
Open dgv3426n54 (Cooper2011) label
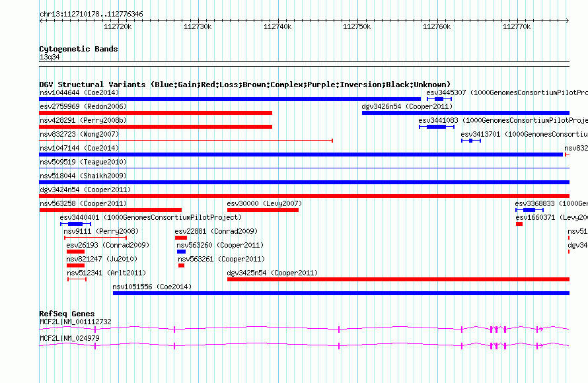[x=407, y=106]
